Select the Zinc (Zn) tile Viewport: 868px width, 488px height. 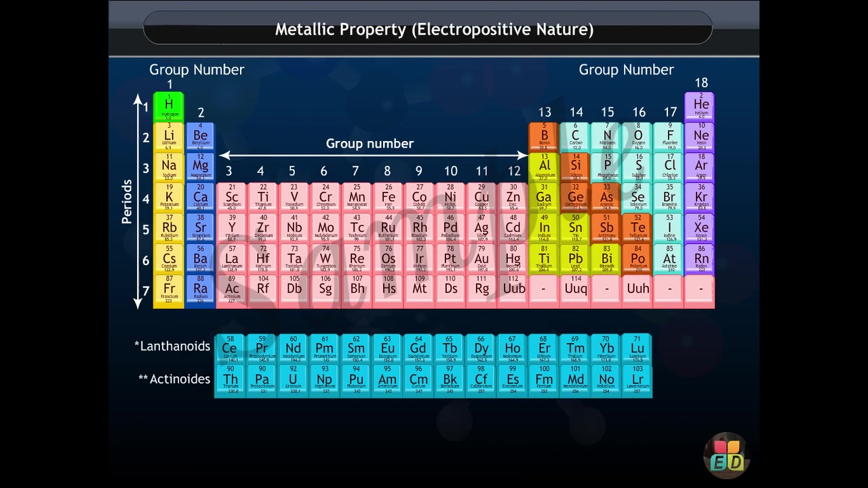click(513, 198)
